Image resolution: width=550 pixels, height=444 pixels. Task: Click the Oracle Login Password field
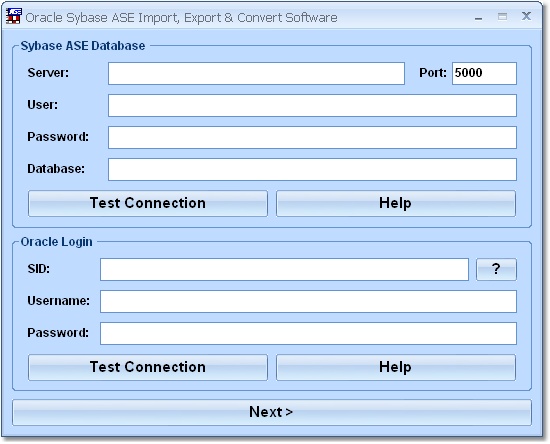click(308, 333)
